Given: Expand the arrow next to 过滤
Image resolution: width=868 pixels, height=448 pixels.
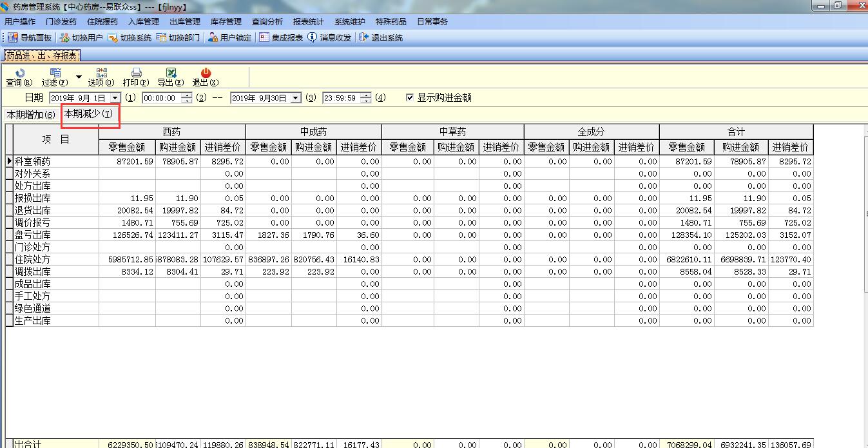Looking at the screenshot, I should click(79, 77).
